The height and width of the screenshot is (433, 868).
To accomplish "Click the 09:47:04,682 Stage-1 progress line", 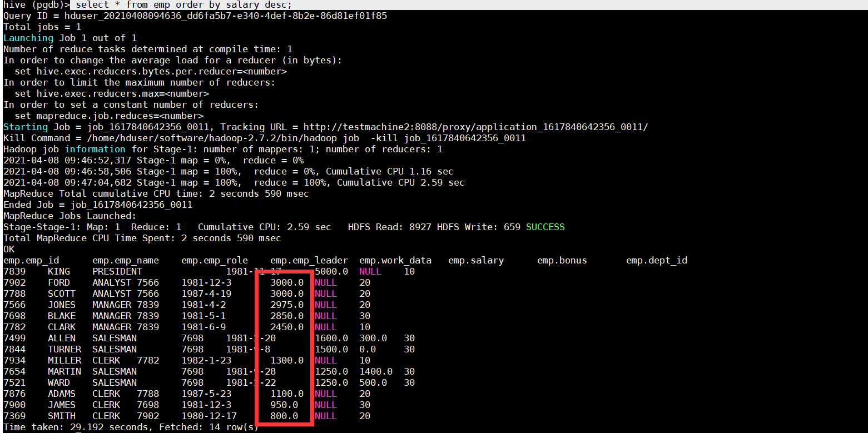I will coord(234,182).
